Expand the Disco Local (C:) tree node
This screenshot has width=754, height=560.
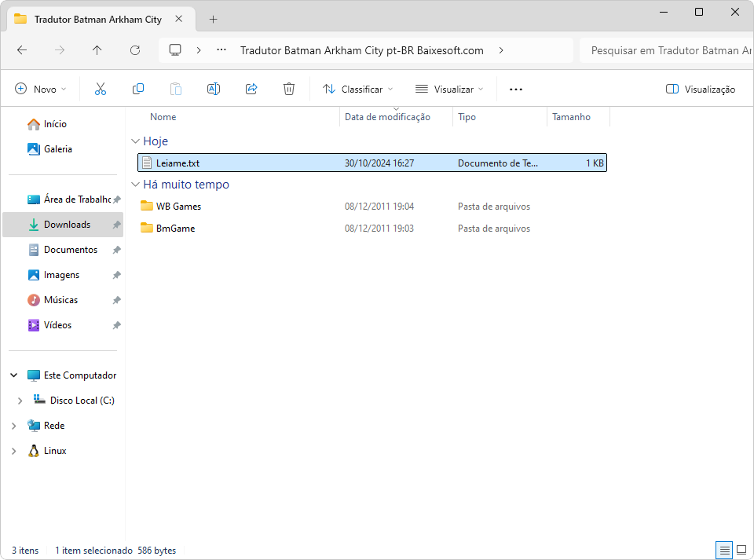click(20, 401)
